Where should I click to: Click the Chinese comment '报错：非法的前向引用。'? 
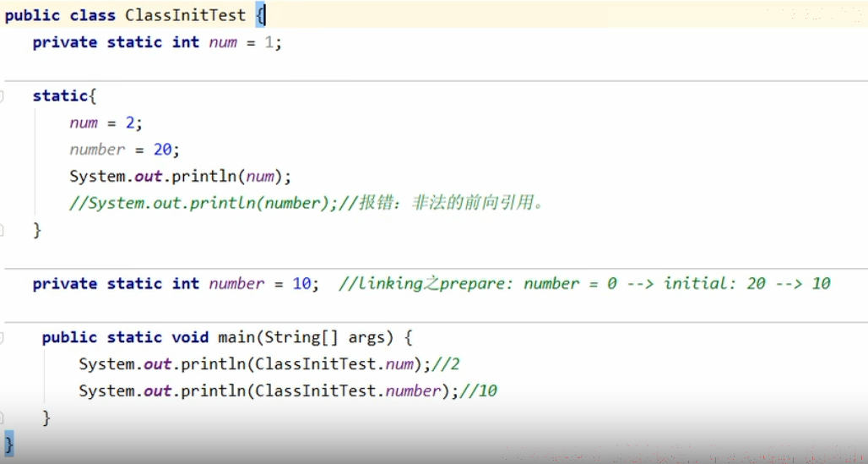[x=451, y=202]
